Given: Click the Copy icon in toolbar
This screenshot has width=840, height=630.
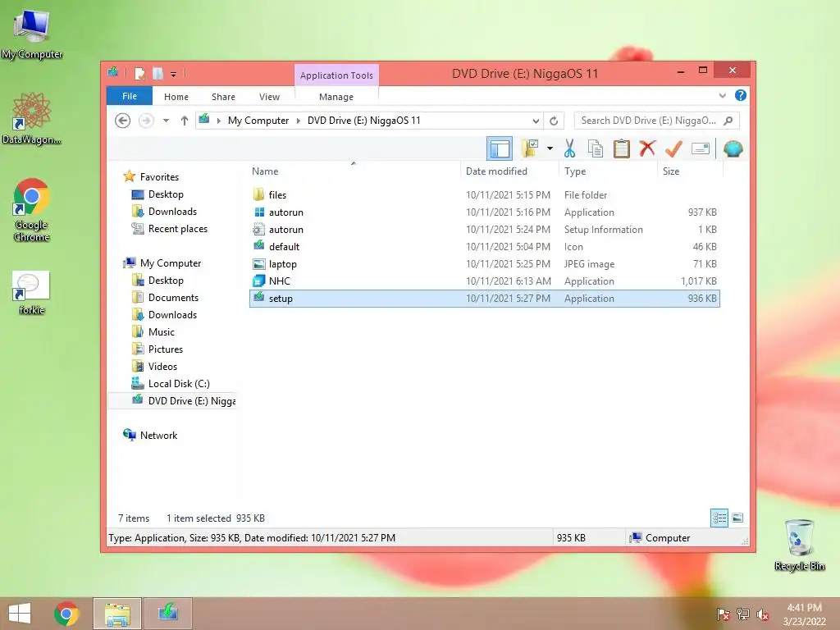Looking at the screenshot, I should coord(596,148).
